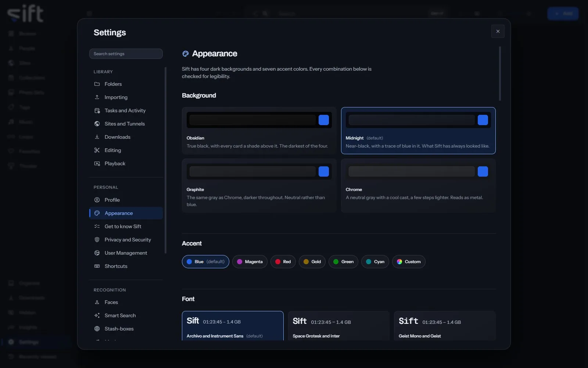This screenshot has height=368, width=588.
Task: Choose the Obsidian background theme
Action: tap(259, 131)
